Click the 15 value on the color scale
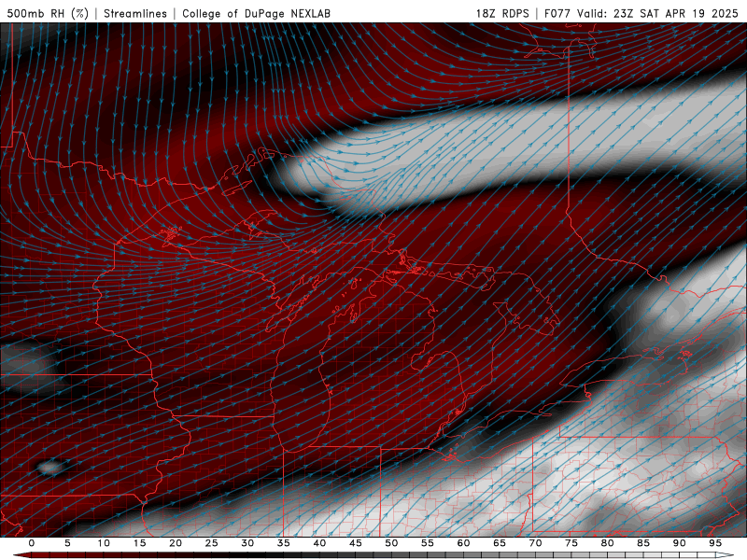The image size is (747, 560). 139,543
